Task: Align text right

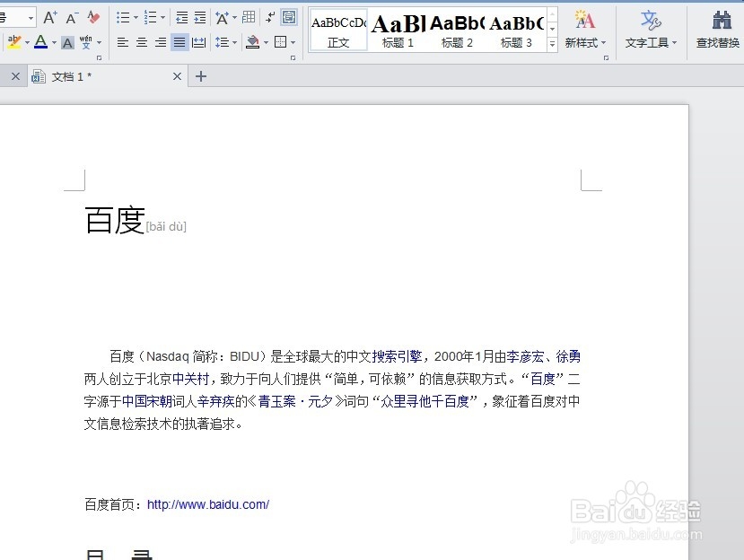Action: pos(161,43)
